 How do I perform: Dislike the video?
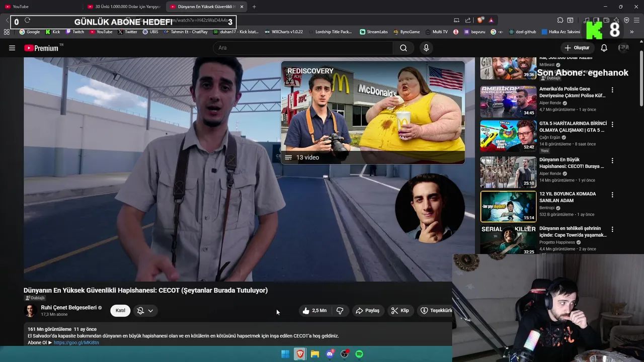tap(340, 311)
